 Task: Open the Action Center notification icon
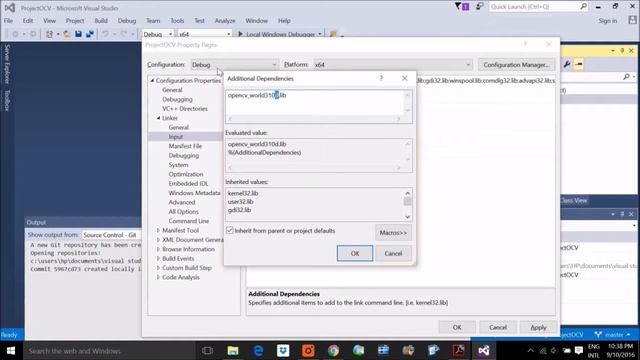[x=579, y=351]
